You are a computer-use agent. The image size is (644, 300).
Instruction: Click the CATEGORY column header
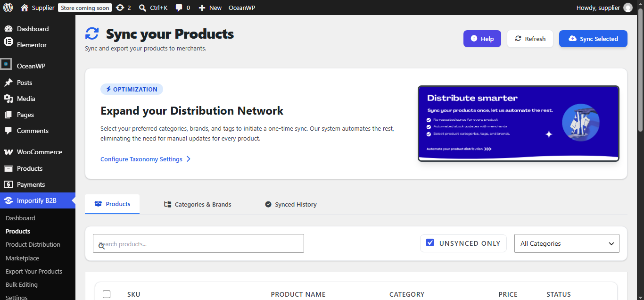coord(407,294)
